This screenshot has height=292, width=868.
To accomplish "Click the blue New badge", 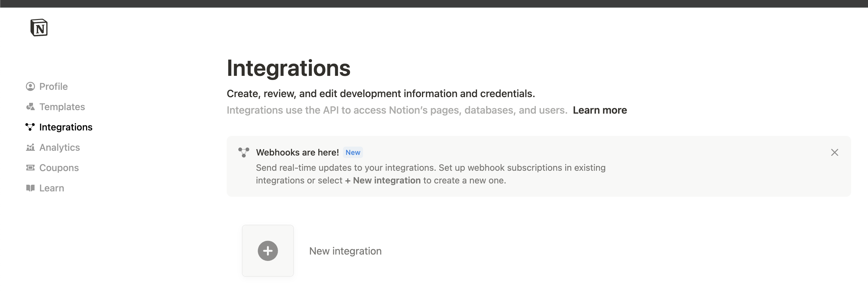I will pos(353,152).
